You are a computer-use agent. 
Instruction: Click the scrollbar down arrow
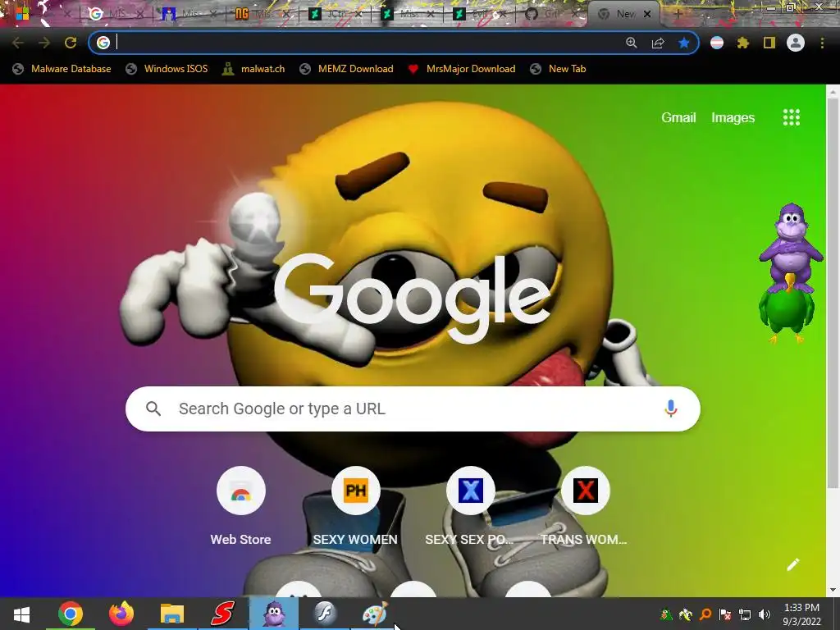833,590
